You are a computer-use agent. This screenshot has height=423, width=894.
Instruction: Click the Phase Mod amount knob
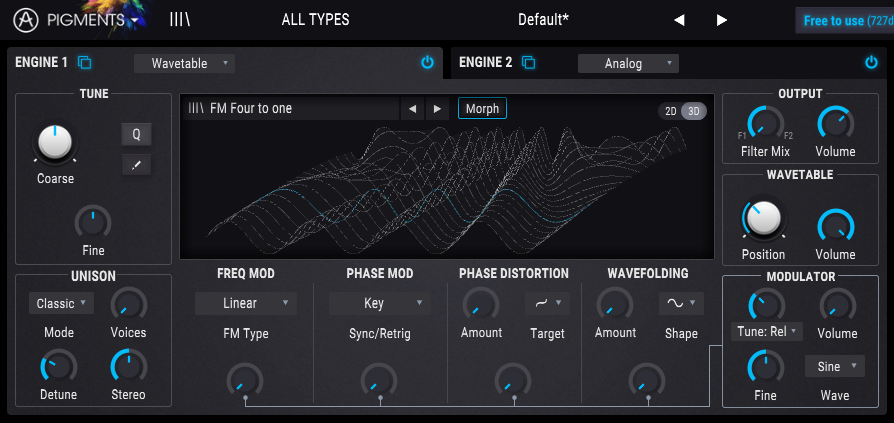click(379, 381)
